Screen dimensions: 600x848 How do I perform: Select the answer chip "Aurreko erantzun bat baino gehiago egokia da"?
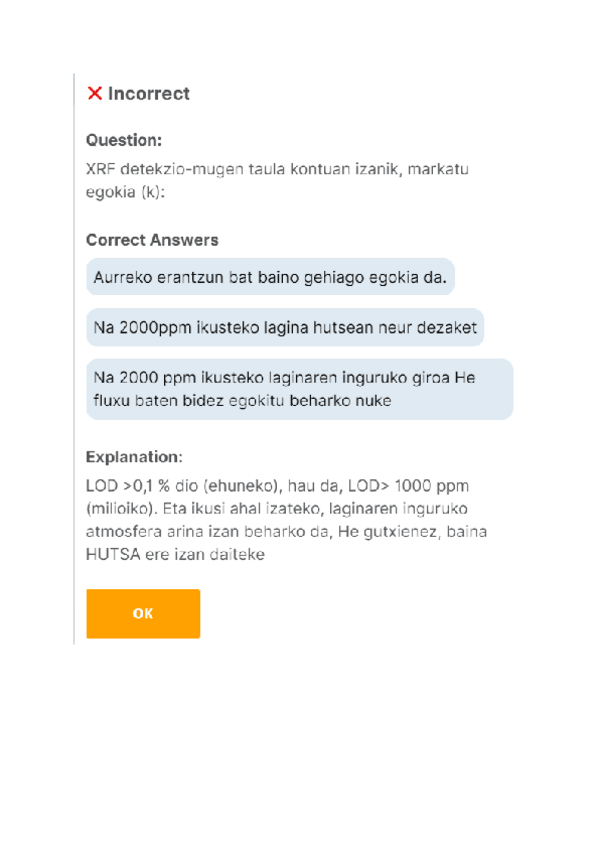(270, 277)
